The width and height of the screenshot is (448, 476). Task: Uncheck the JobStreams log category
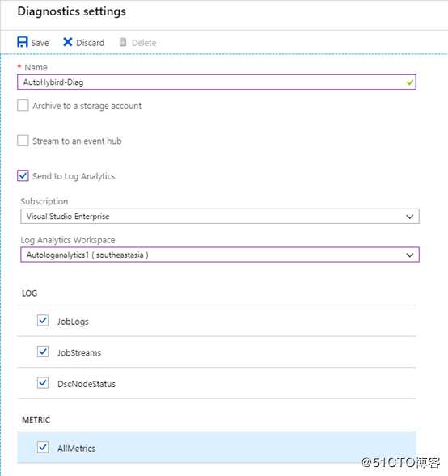tap(43, 352)
